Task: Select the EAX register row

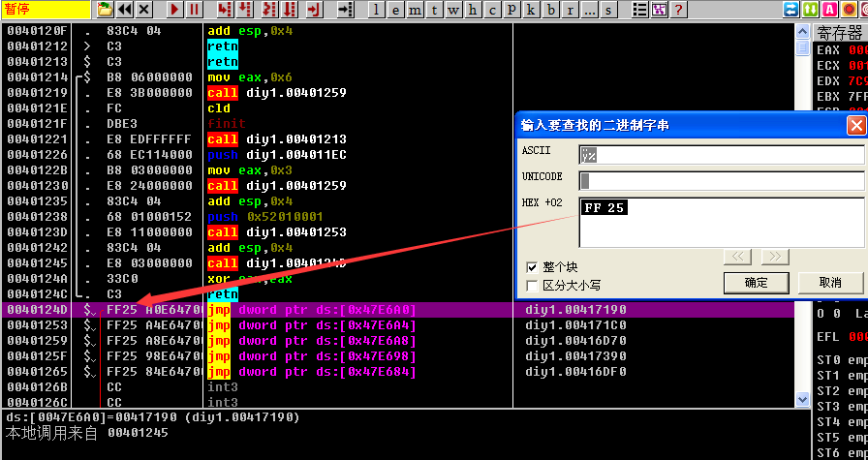Action: coord(841,49)
